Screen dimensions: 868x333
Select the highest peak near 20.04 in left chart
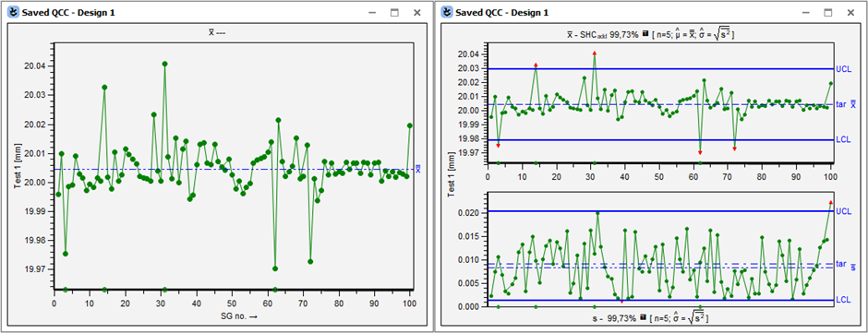(x=165, y=64)
